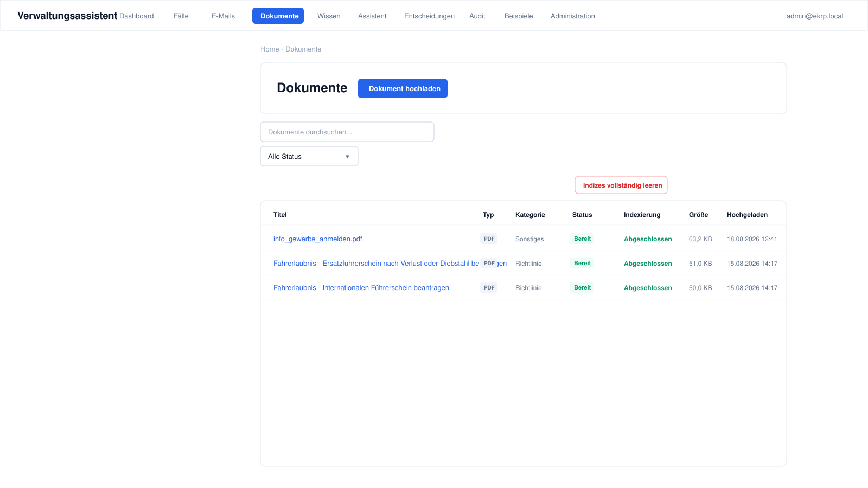Click Bereit status of info_gewerbe_anmelden.pdf
This screenshot has width=868, height=488.
tap(582, 239)
